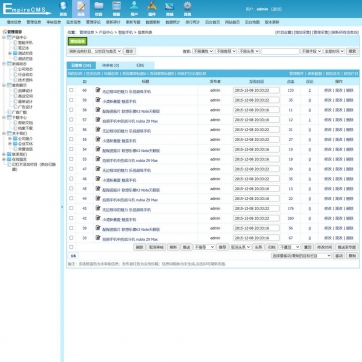
Task: Click the 删除 link in row ID 59
Action: (349, 100)
